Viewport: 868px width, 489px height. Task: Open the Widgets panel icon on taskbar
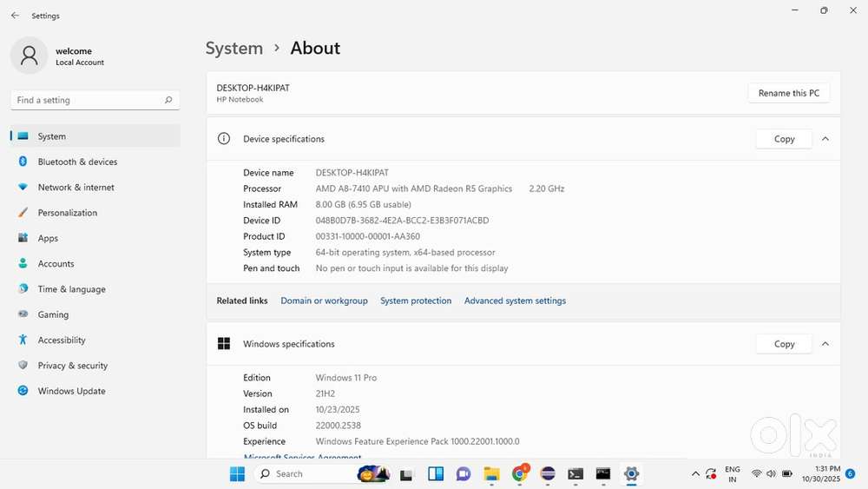click(436, 474)
